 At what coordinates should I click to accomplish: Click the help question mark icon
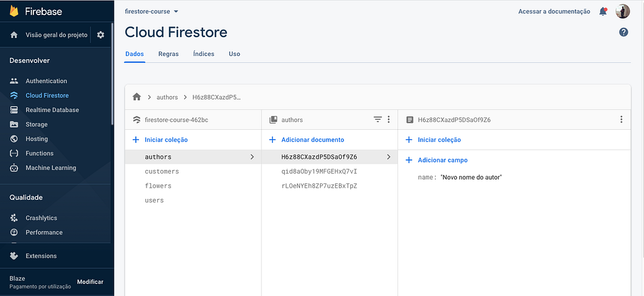pos(623,32)
